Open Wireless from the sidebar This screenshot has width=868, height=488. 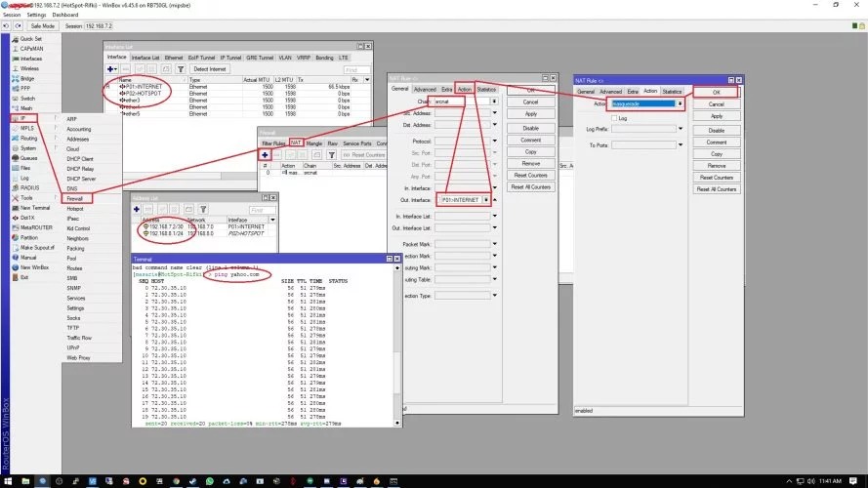click(x=30, y=68)
